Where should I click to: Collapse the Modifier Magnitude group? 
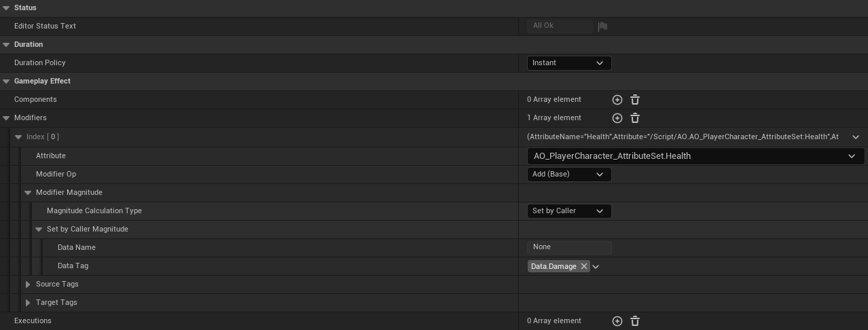[28, 193]
